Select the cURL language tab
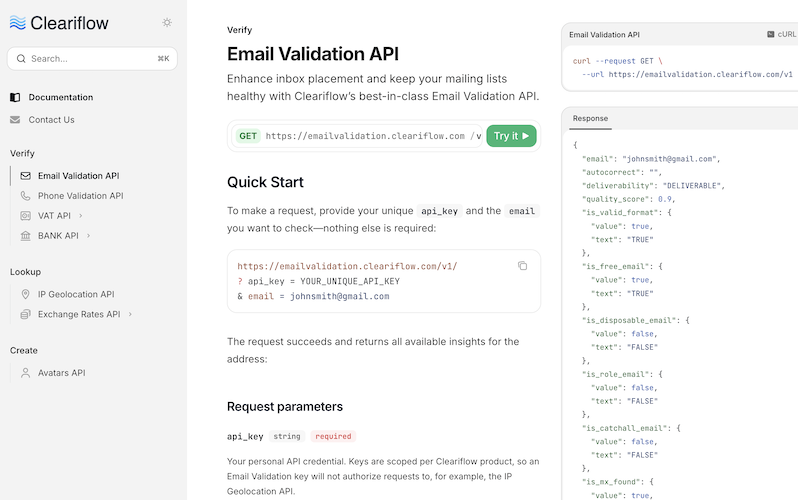The height and width of the screenshot is (500, 798). coord(782,34)
